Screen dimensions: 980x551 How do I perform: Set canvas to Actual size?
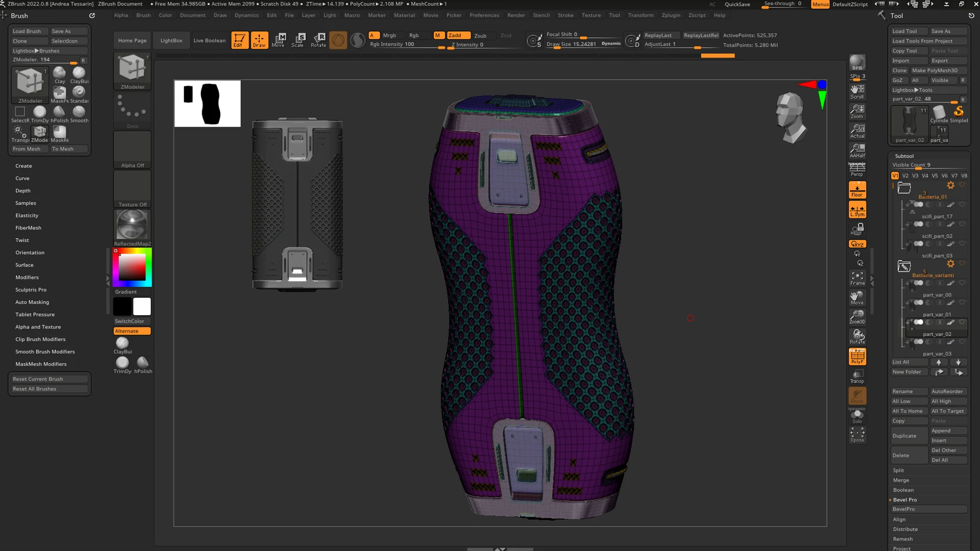coord(857,131)
